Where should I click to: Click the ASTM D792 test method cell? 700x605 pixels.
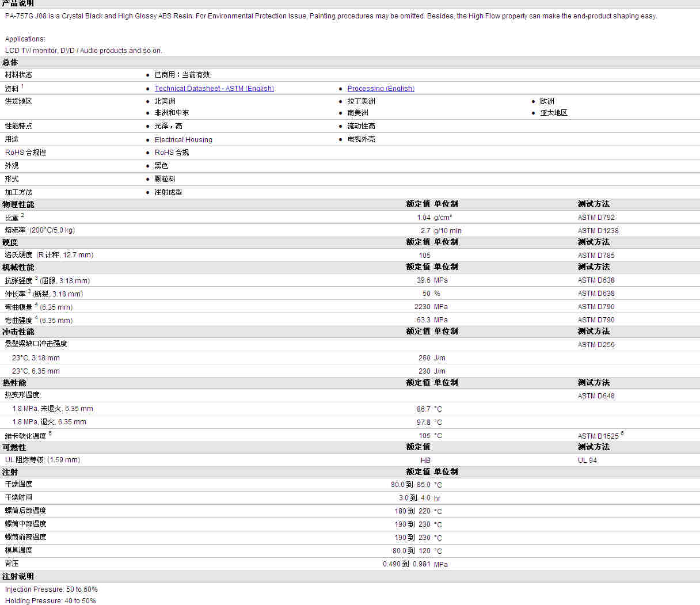coord(596,218)
